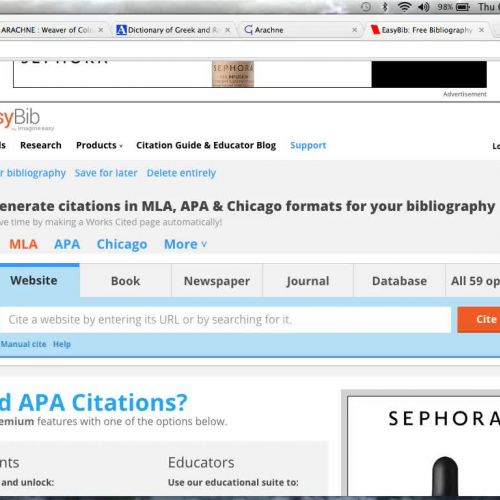Open the volume menu bar icon

pos(424,7)
